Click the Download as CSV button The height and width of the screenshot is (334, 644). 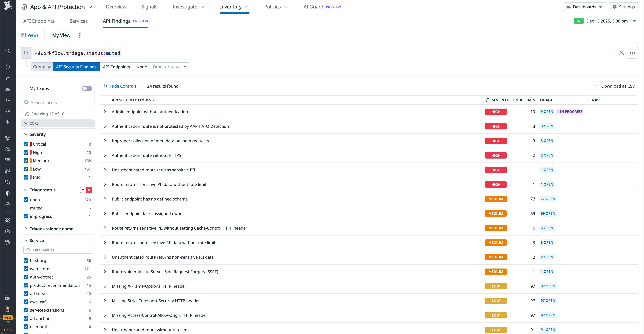pyautogui.click(x=615, y=86)
